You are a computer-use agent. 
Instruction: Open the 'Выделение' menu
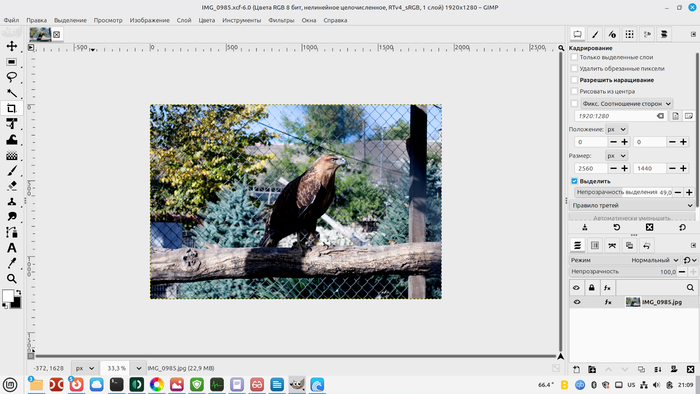[70, 20]
